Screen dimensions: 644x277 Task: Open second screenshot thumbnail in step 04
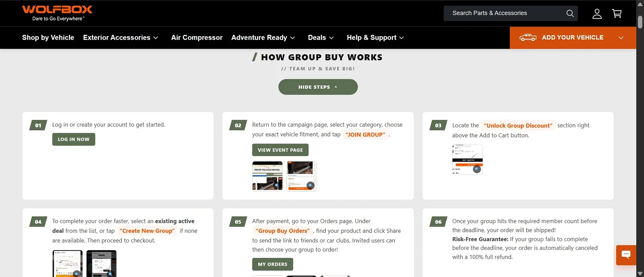coord(101,263)
